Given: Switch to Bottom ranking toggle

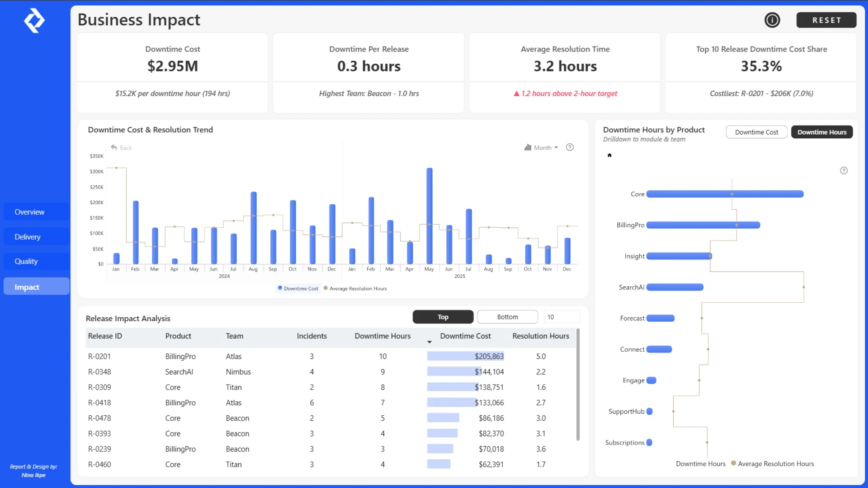Looking at the screenshot, I should 507,317.
